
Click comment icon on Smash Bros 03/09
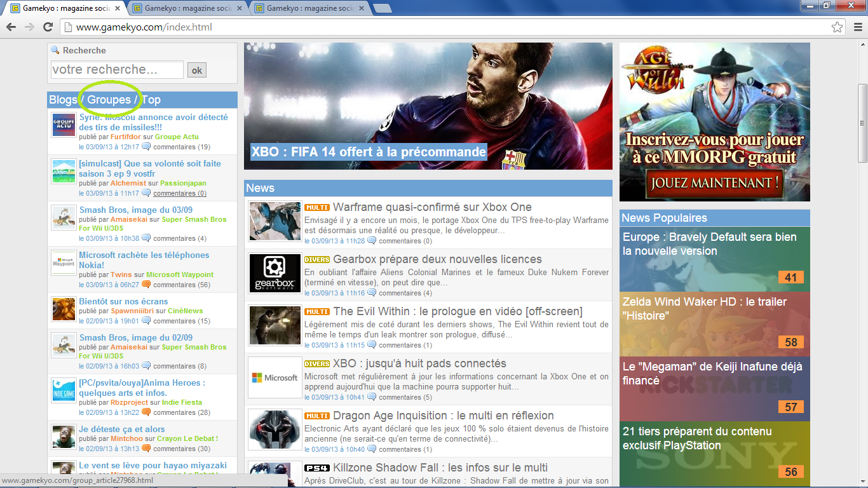point(146,238)
